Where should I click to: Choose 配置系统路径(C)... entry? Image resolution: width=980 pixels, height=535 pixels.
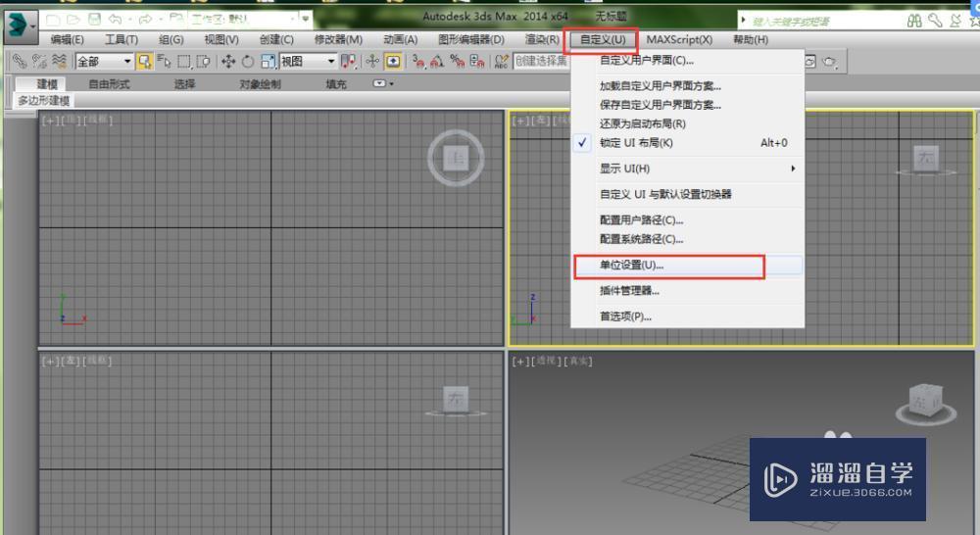pos(688,239)
